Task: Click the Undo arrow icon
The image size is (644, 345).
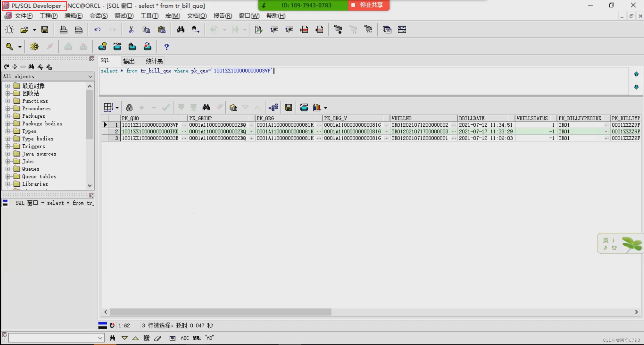Action: 97,30
